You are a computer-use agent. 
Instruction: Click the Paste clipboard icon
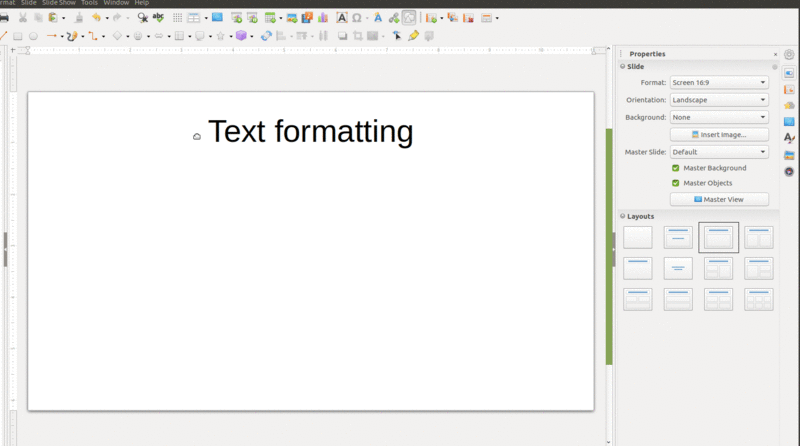[53, 18]
